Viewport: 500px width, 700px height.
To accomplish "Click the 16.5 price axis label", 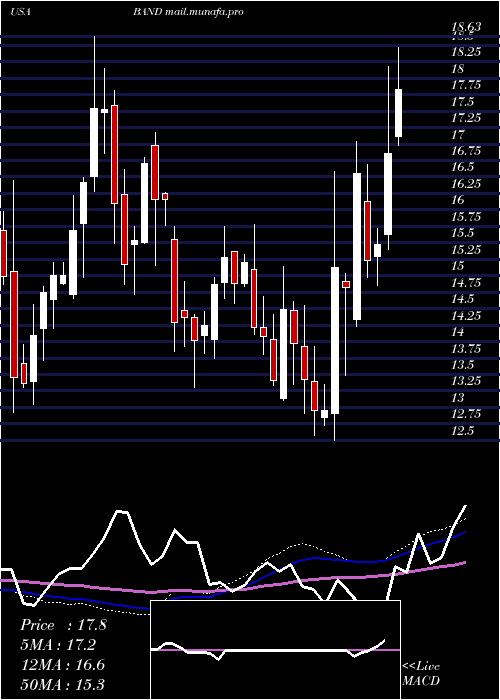I will [x=462, y=167].
